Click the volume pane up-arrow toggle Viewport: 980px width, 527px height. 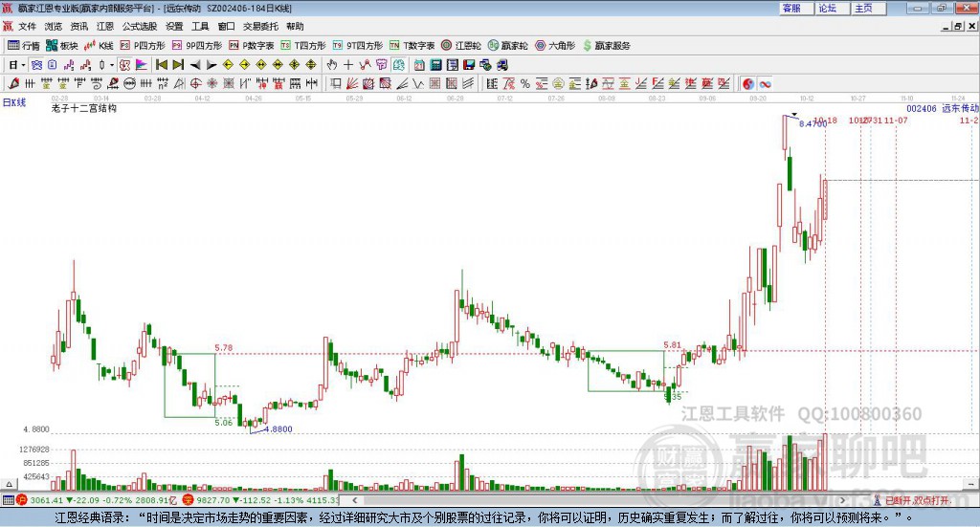[9, 484]
